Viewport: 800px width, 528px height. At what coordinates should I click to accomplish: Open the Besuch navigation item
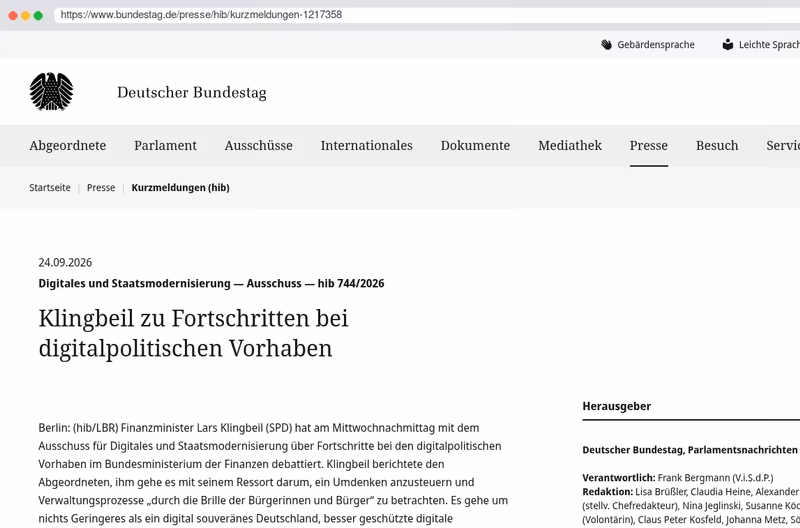coord(717,145)
